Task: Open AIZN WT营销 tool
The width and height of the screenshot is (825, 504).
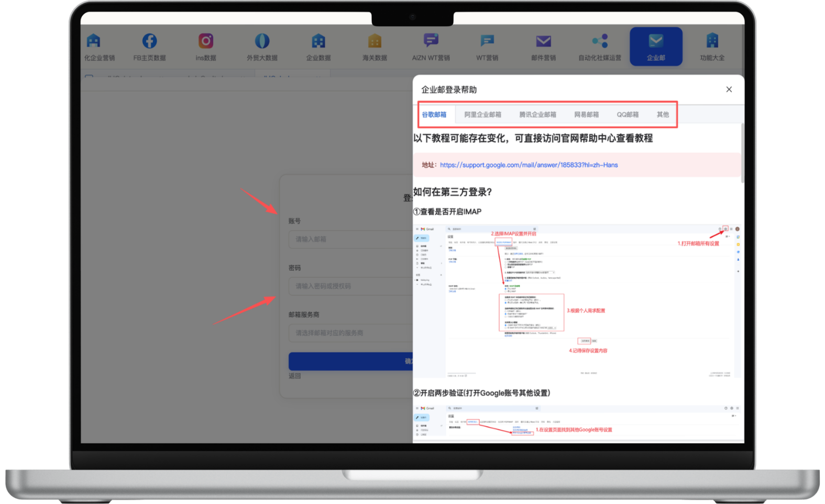Action: tap(431, 47)
